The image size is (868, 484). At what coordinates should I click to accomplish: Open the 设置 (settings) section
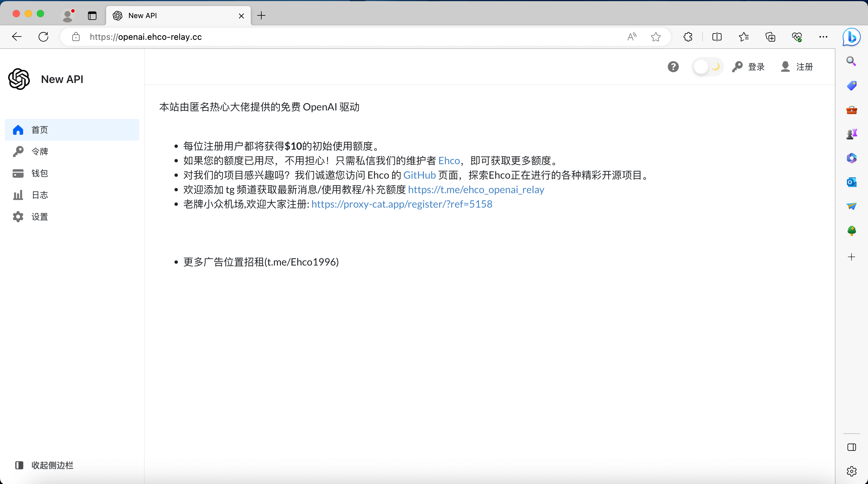(39, 217)
